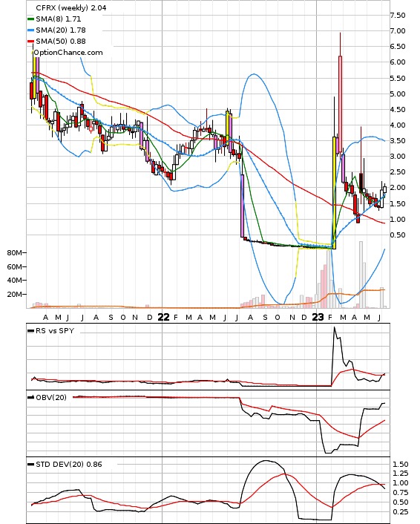The image size is (420, 524).
Task: Click the RS vs SPY spike peak
Action: pyautogui.click(x=335, y=327)
